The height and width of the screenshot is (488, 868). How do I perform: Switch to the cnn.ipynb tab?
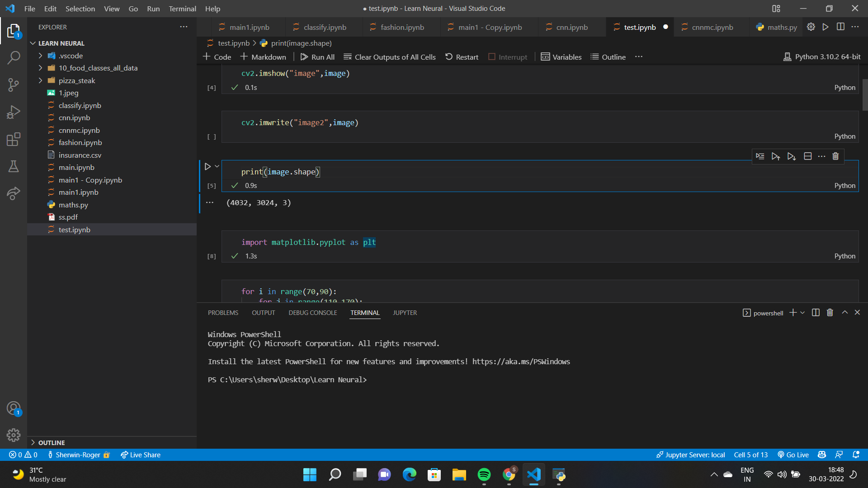click(572, 27)
